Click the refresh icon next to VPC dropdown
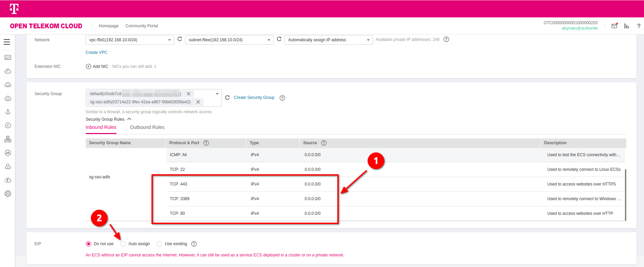 tap(180, 39)
